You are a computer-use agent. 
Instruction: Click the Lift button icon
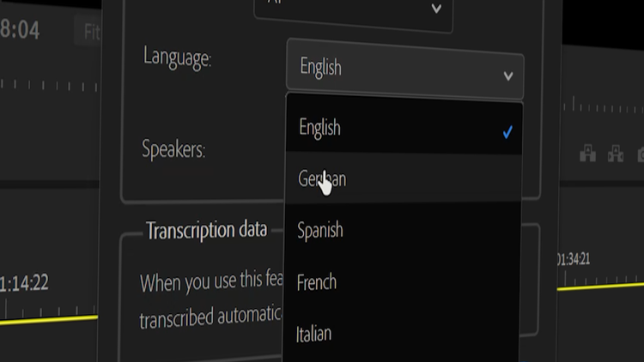(x=588, y=154)
